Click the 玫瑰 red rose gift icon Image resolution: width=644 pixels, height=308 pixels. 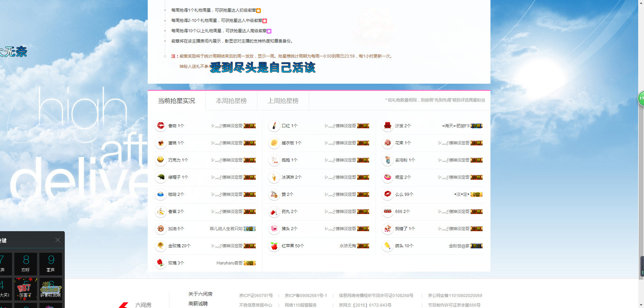[160, 263]
